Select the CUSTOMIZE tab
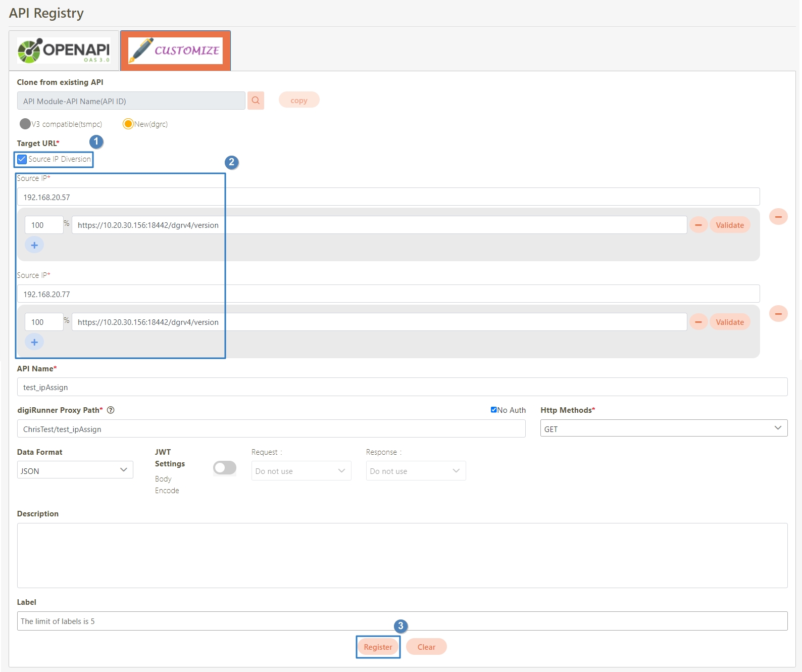Screen dimensions: 802x672 click(x=175, y=51)
